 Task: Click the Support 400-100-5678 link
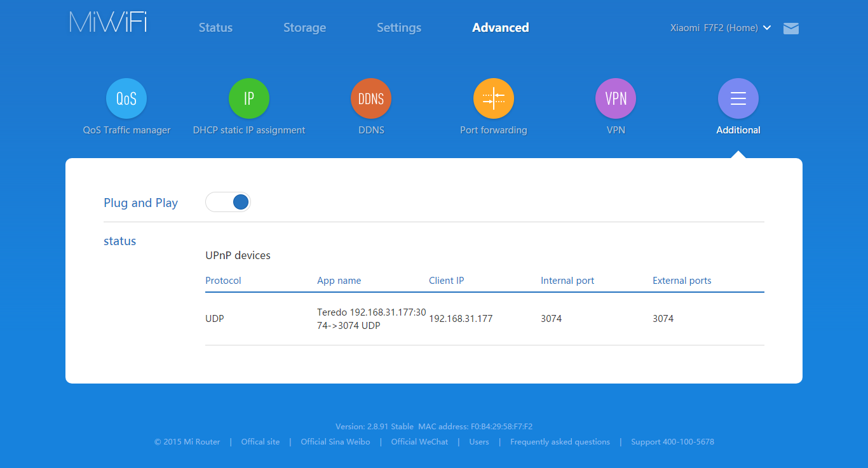pos(672,442)
